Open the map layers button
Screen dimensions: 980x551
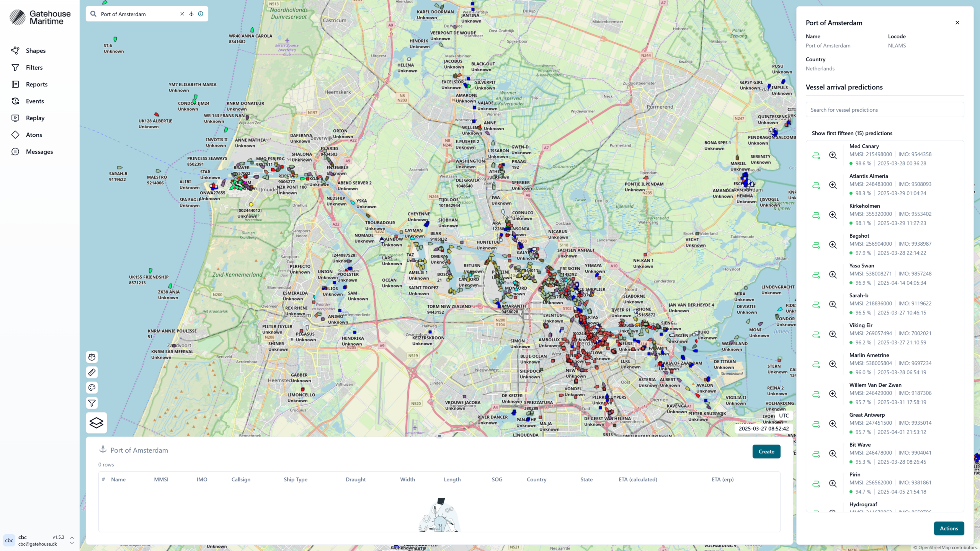coord(96,423)
